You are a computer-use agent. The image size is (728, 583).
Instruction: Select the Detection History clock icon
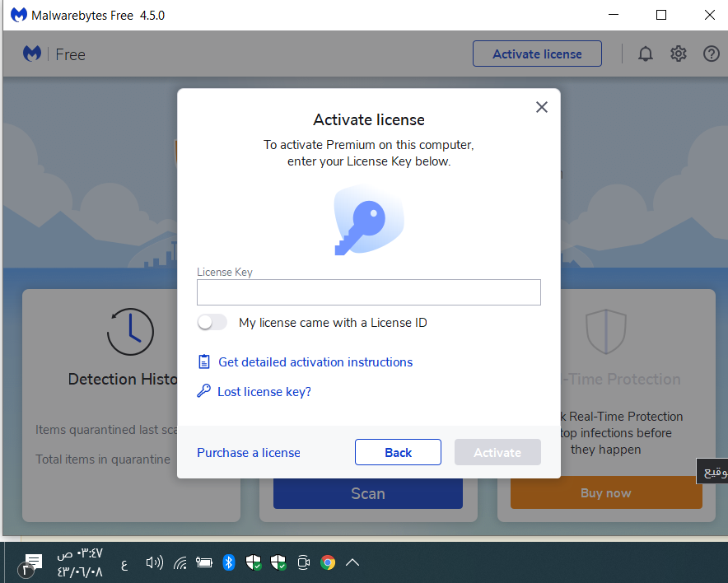[130, 331]
